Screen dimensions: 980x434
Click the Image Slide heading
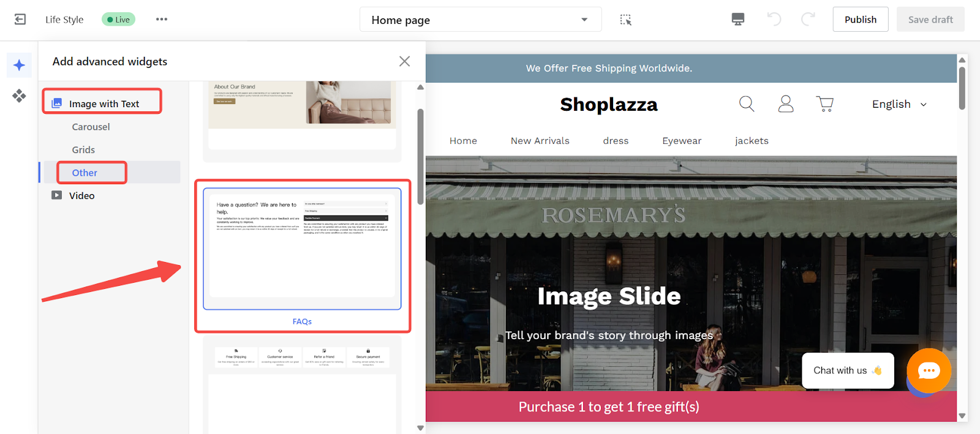[609, 296]
